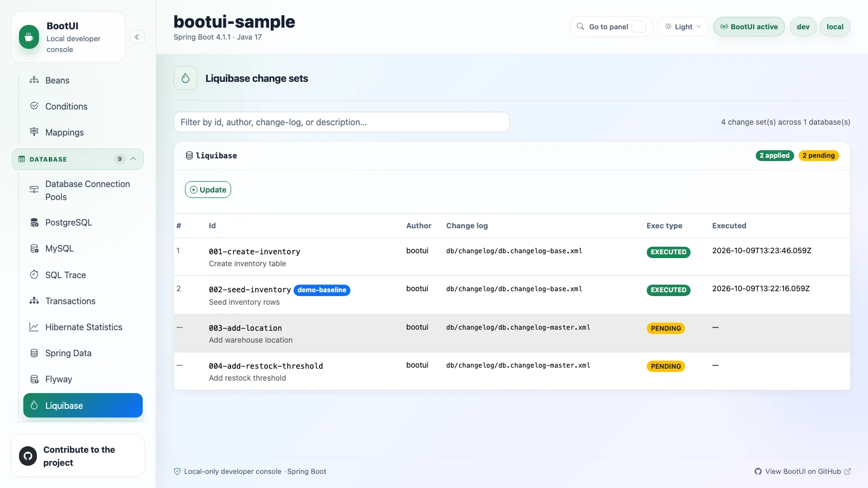The width and height of the screenshot is (868, 488).
Task: Click the BootUI active status pill
Action: [x=749, y=27]
